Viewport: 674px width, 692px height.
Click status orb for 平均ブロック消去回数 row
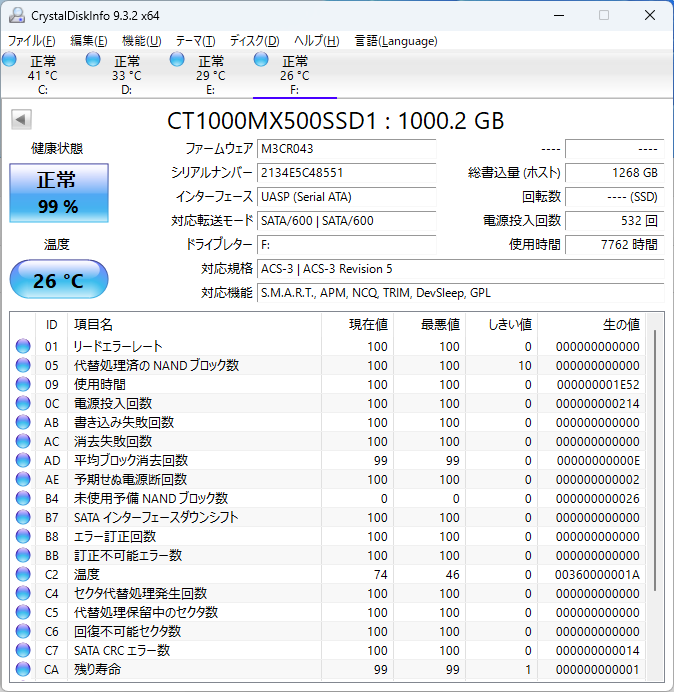click(x=23, y=460)
